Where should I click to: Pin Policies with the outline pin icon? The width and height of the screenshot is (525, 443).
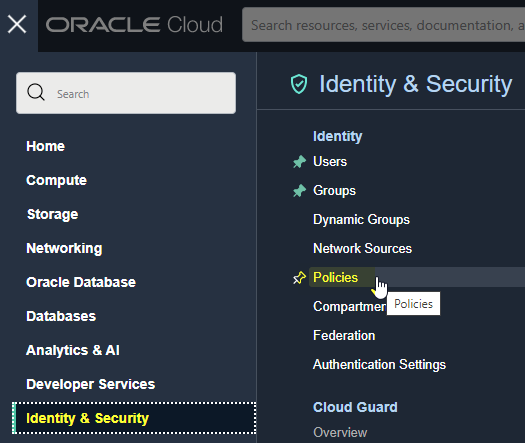299,278
